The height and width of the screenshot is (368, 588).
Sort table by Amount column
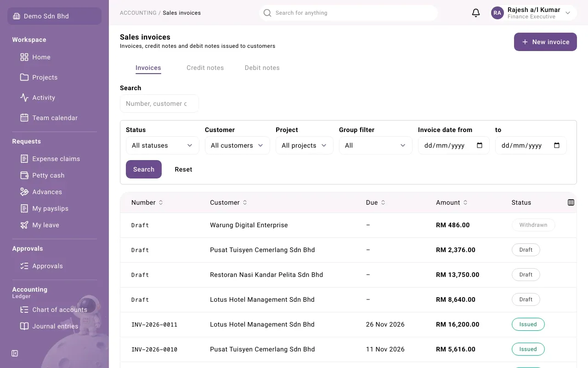(452, 202)
